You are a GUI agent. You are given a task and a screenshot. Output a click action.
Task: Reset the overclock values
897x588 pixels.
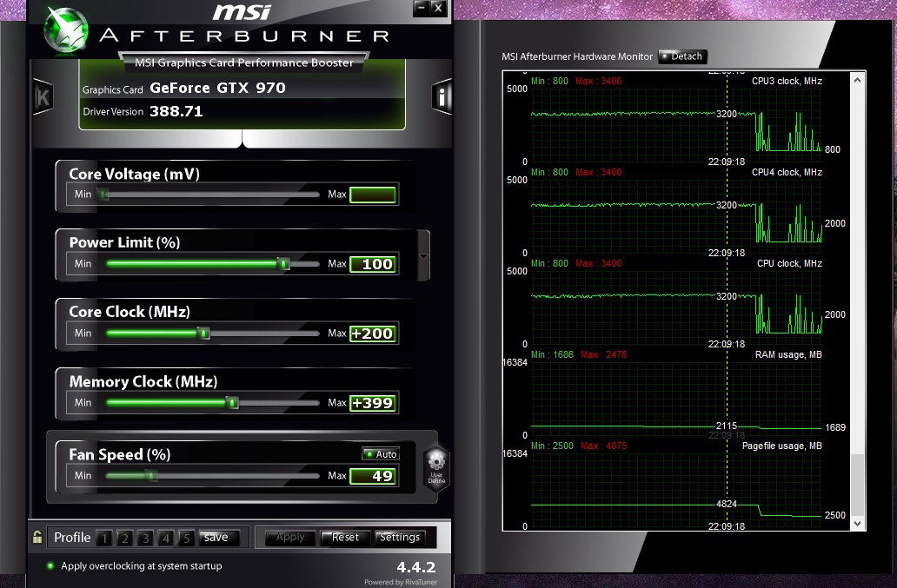tap(345, 538)
